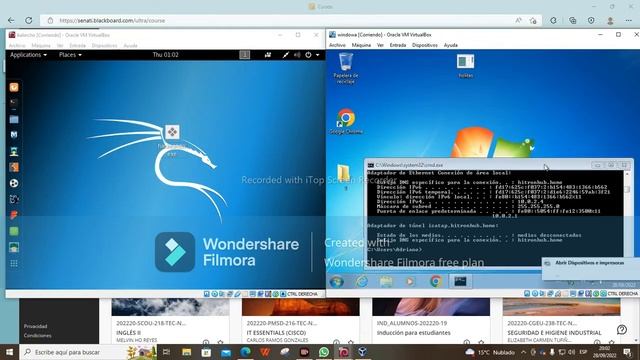
Task: Click the cmd window vertical scrollbar
Action: pos(627,218)
